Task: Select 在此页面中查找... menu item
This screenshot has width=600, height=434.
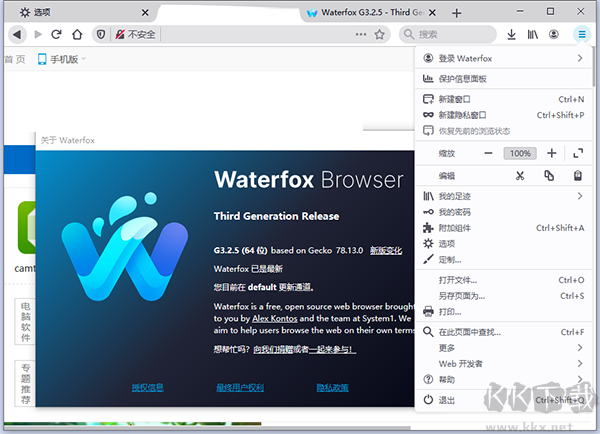Action: coord(504,332)
